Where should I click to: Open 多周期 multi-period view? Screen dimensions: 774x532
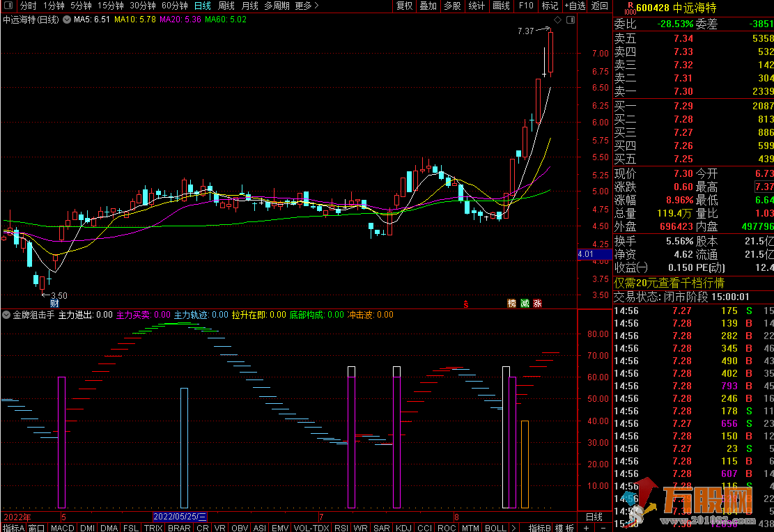tap(277, 6)
